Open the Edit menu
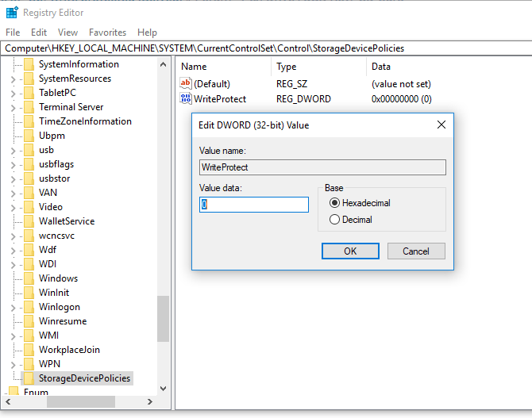The width and height of the screenshot is (532, 418). pos(39,33)
